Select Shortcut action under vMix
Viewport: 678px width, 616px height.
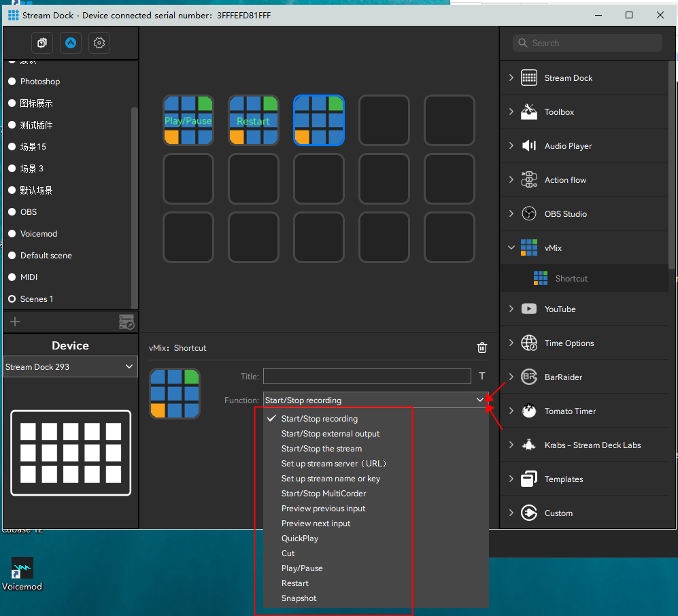585,278
